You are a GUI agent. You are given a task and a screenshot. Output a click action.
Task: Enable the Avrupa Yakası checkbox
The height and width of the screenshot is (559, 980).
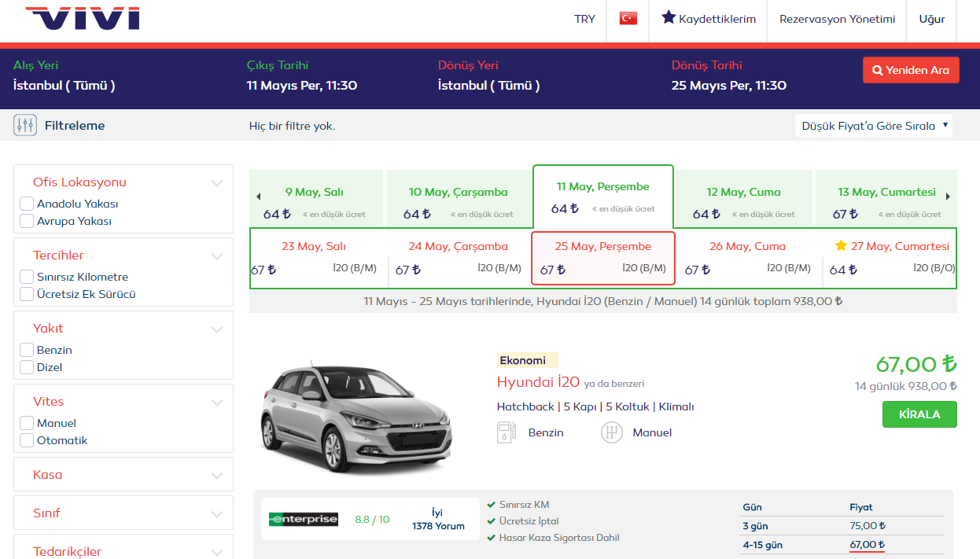[27, 221]
